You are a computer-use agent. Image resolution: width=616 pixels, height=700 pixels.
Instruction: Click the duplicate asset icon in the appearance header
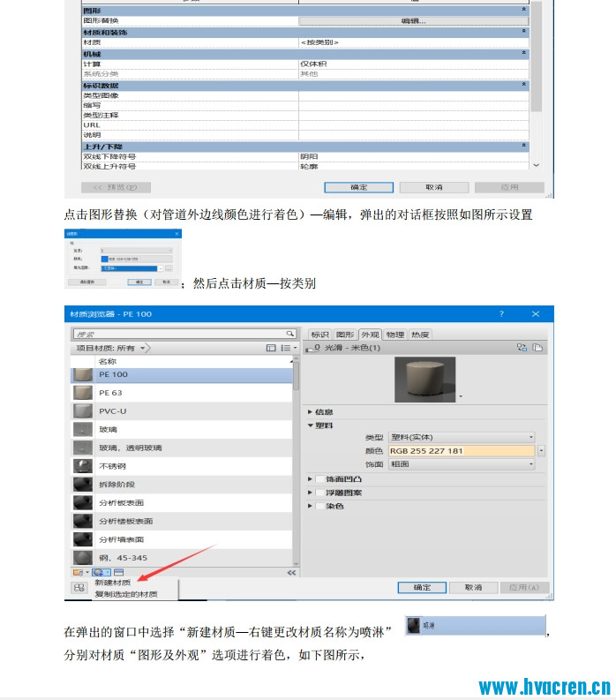[537, 347]
